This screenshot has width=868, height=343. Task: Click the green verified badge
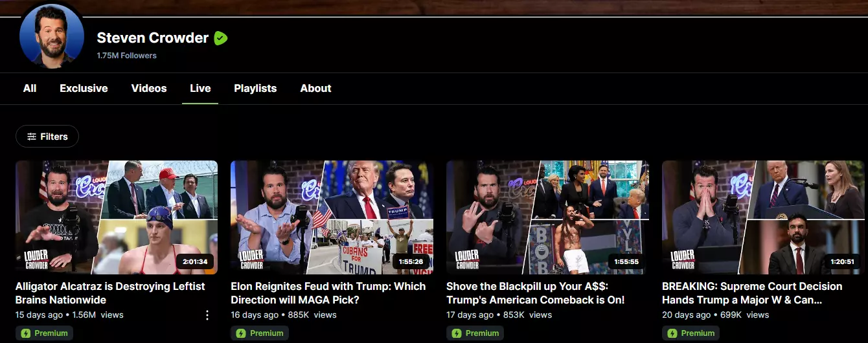[x=221, y=38]
